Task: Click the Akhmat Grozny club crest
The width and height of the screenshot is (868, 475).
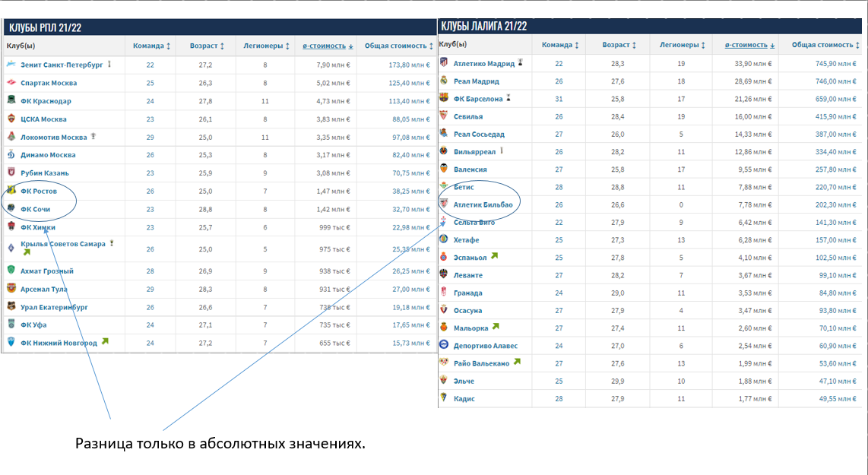Action: click(x=11, y=270)
